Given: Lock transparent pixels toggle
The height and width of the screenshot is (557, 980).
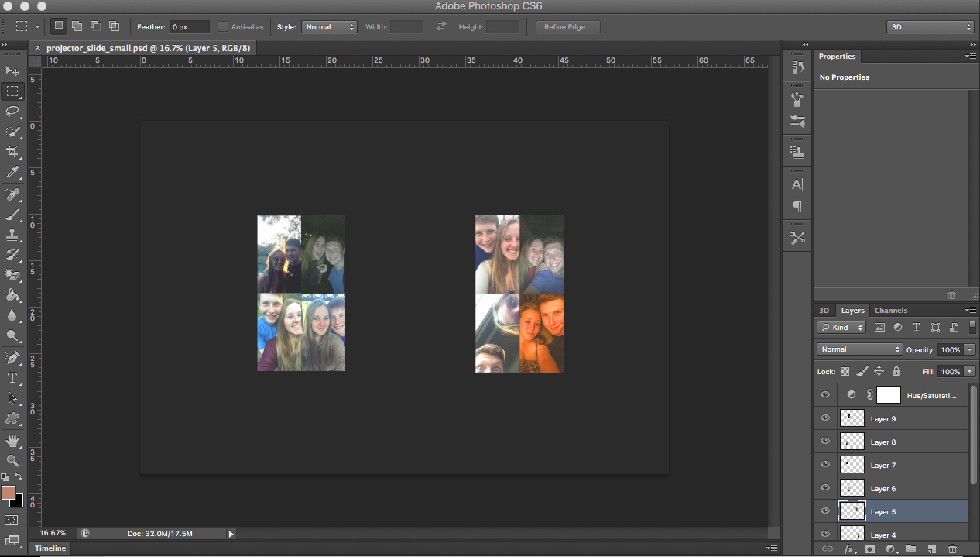Looking at the screenshot, I should pos(845,371).
